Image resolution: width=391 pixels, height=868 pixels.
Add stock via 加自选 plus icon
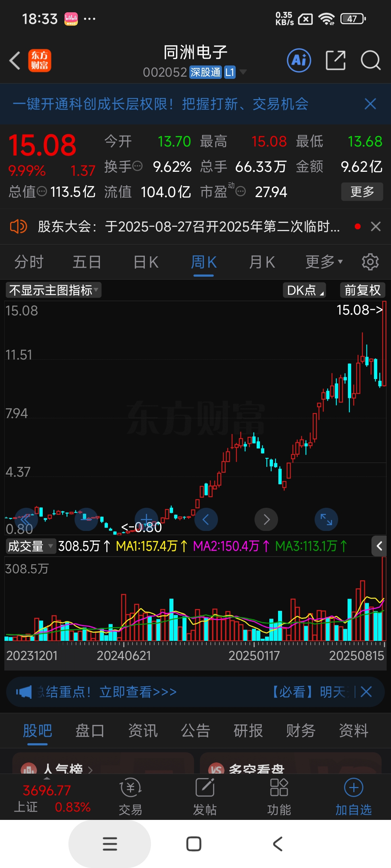coord(354,797)
